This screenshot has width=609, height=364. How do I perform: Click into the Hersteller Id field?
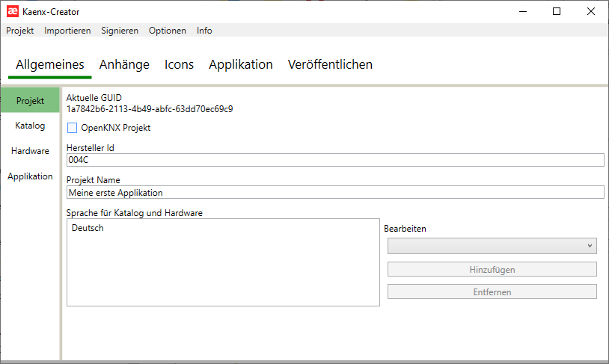(x=334, y=160)
